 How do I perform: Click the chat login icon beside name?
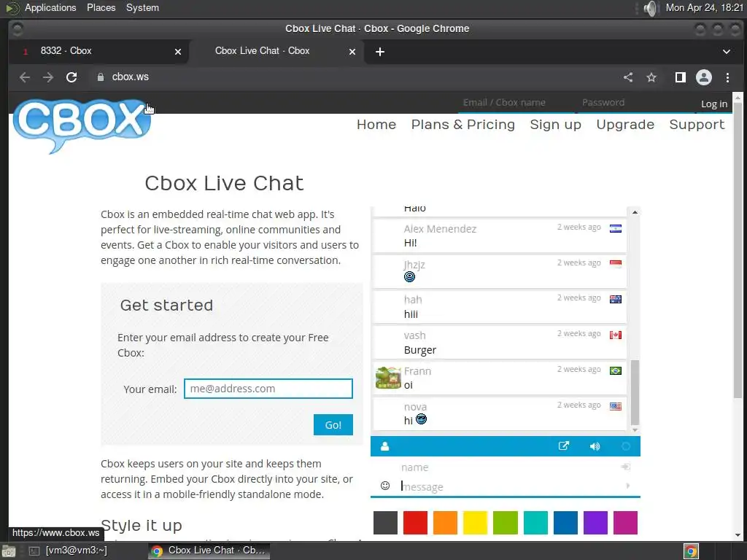click(x=626, y=467)
